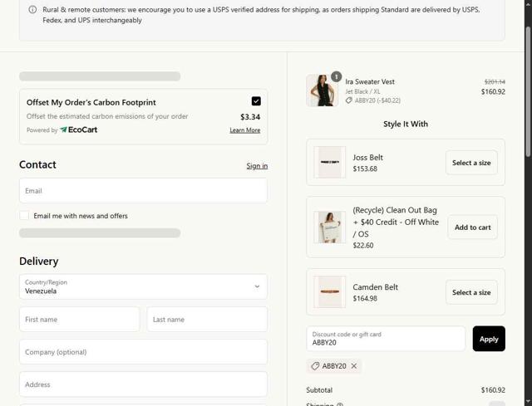Open the Ira Sweater Vest thumbnail
This screenshot has width=532, height=406.
322,90
